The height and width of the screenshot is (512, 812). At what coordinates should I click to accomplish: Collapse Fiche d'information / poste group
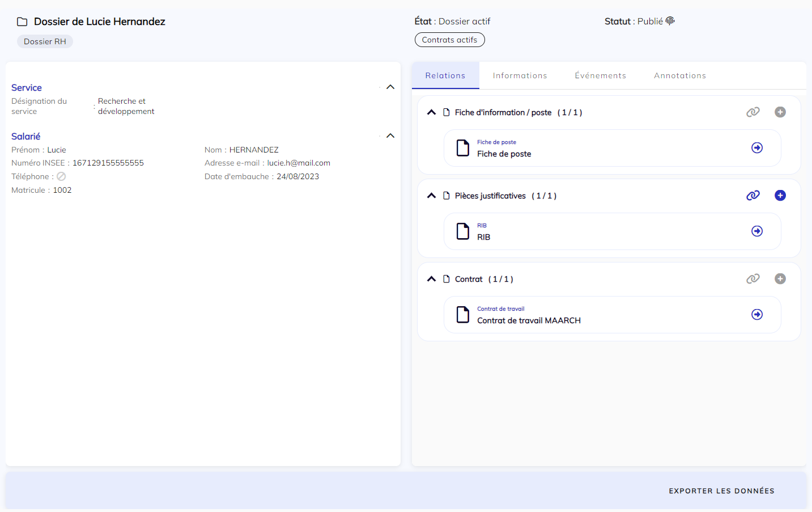pos(431,112)
